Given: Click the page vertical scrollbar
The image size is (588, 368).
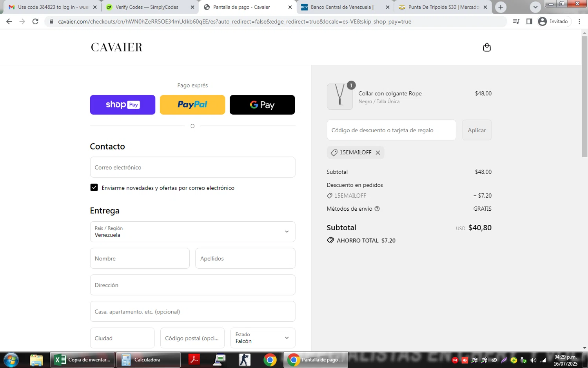Looking at the screenshot, I should [x=584, y=96].
